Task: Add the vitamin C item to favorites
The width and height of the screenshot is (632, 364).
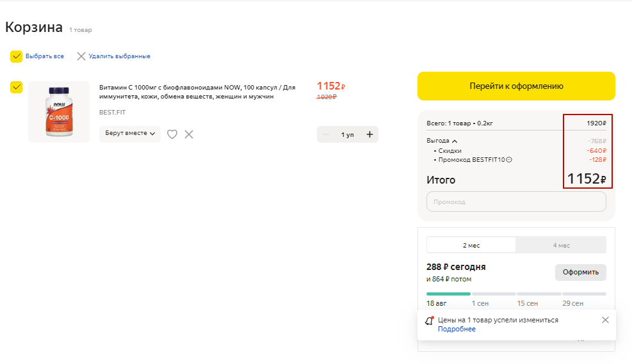Action: click(x=172, y=134)
